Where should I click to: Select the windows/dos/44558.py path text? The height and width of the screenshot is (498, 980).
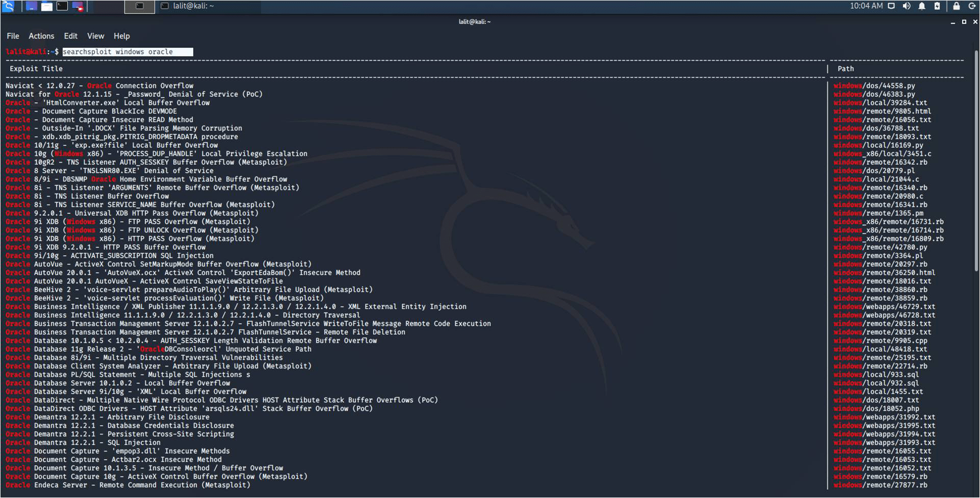coord(873,85)
